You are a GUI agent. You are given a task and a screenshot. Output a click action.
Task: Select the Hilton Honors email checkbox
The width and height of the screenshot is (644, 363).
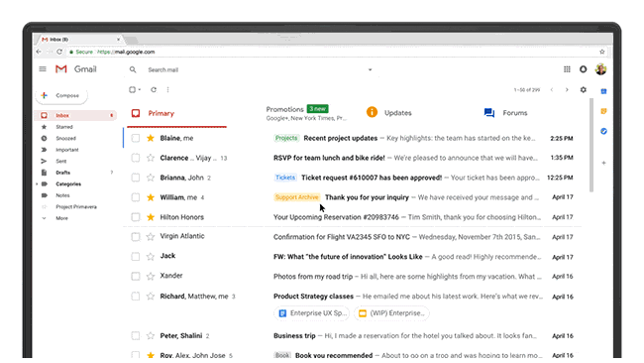pos(135,217)
